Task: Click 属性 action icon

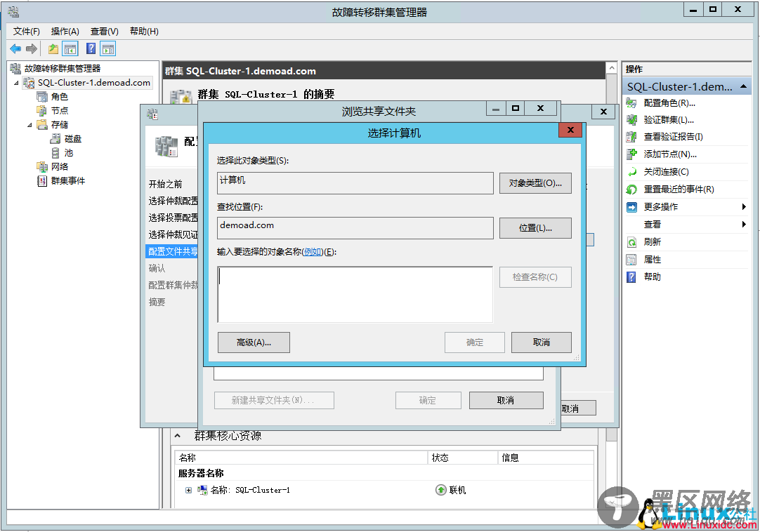Action: click(x=631, y=260)
